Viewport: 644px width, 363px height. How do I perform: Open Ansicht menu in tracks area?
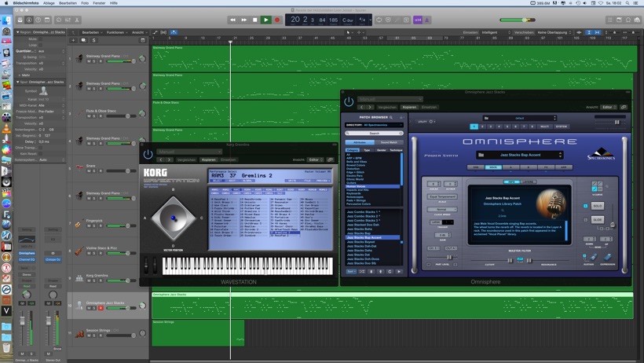[x=138, y=32]
